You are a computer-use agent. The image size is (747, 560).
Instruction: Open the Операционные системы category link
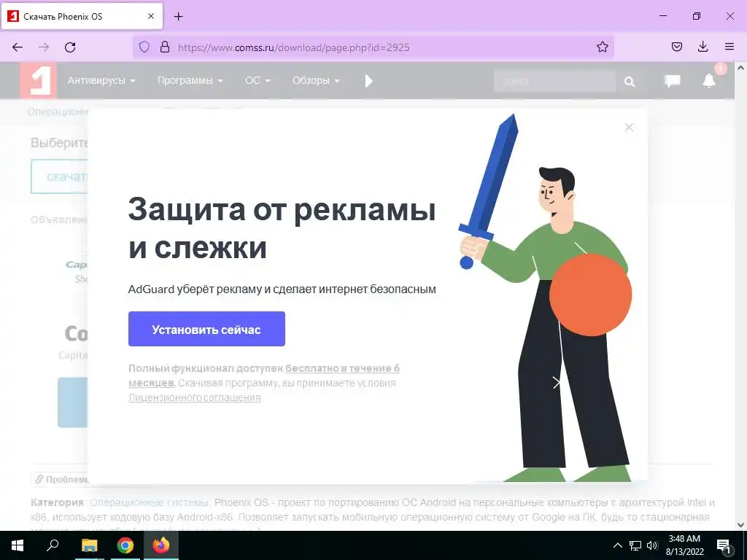pos(149,502)
